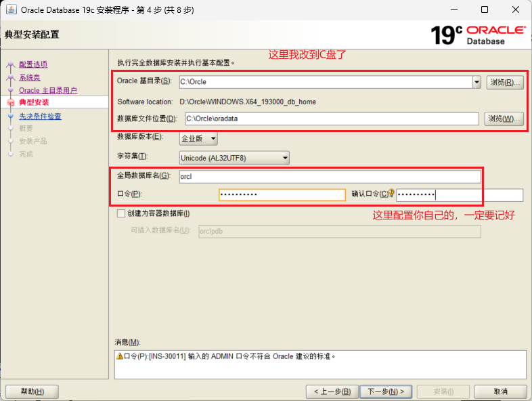Click 浏览(W) button for database file location
Viewport: 532px width, 401px height.
pyautogui.click(x=504, y=119)
